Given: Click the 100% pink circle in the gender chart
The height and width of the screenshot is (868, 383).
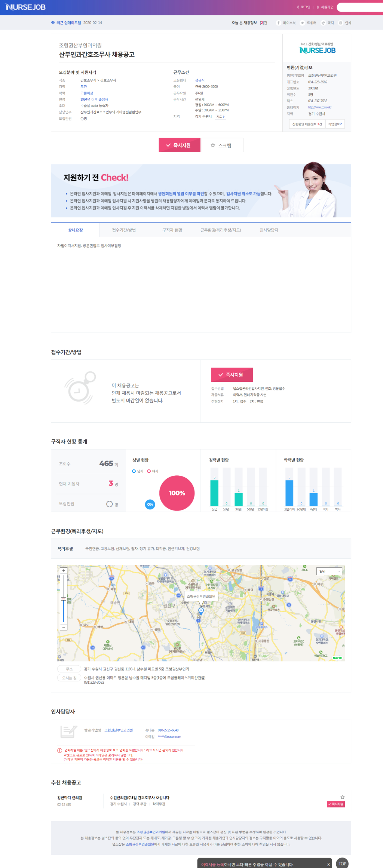Looking at the screenshot, I should tap(177, 493).
